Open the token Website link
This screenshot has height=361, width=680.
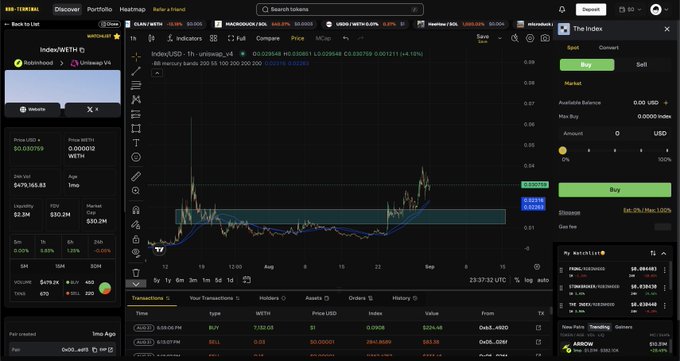[x=33, y=109]
